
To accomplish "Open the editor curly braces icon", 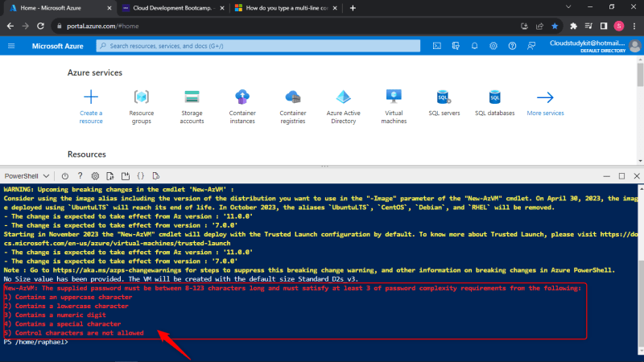I will [x=140, y=176].
